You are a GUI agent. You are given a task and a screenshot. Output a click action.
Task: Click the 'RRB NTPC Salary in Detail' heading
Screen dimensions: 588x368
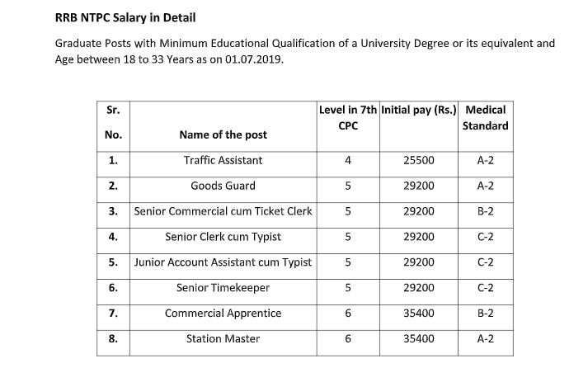point(125,17)
